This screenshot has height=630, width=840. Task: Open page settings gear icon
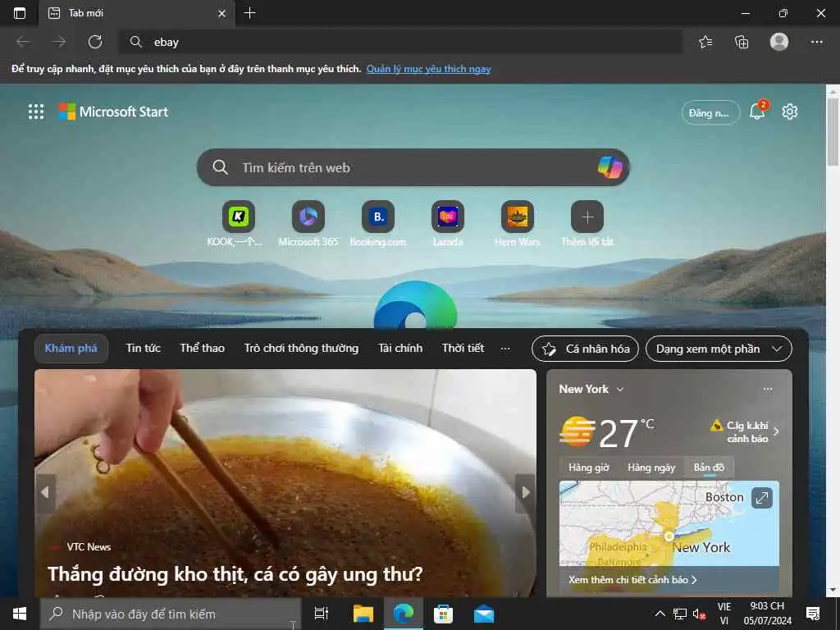pyautogui.click(x=790, y=112)
